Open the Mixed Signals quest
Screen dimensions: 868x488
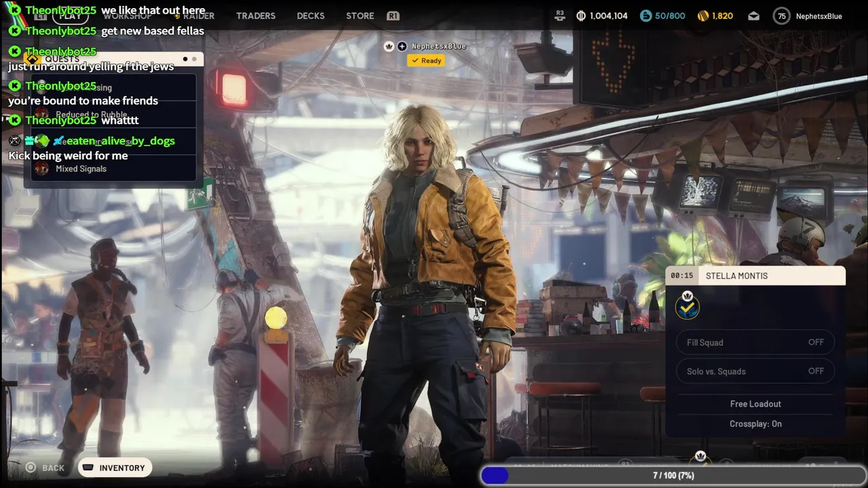point(112,169)
